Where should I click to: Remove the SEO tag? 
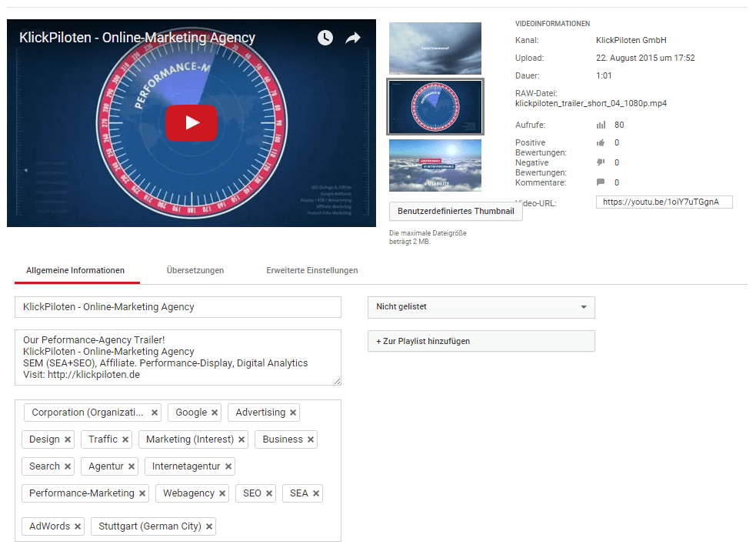[x=269, y=493]
